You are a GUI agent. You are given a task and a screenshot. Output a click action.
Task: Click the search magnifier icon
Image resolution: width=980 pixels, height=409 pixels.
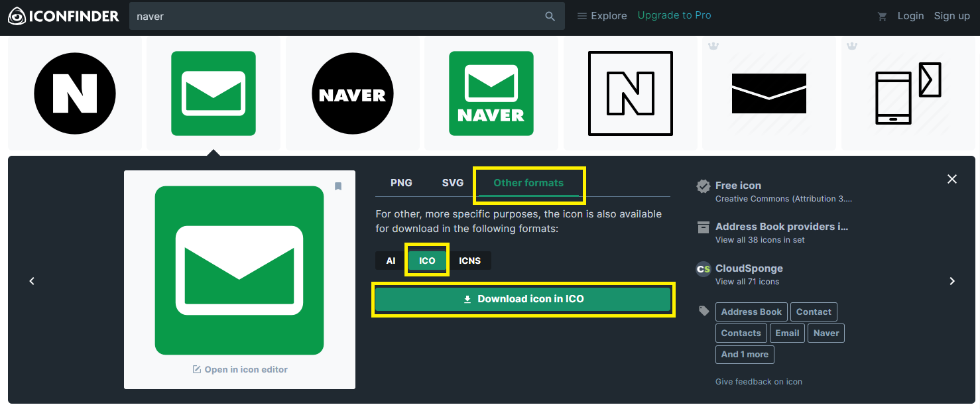[x=550, y=16]
